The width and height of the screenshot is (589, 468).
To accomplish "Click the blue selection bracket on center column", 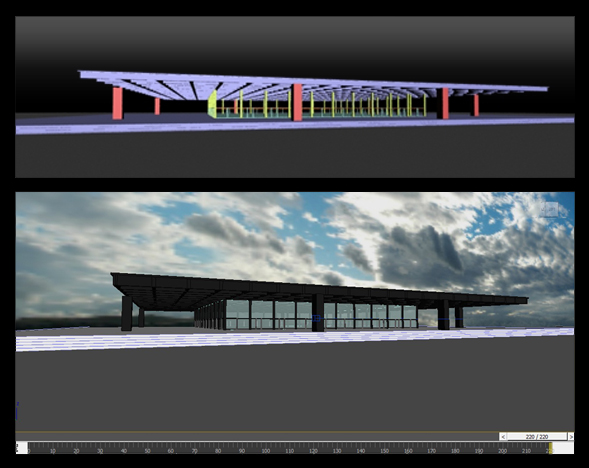I will click(316, 318).
